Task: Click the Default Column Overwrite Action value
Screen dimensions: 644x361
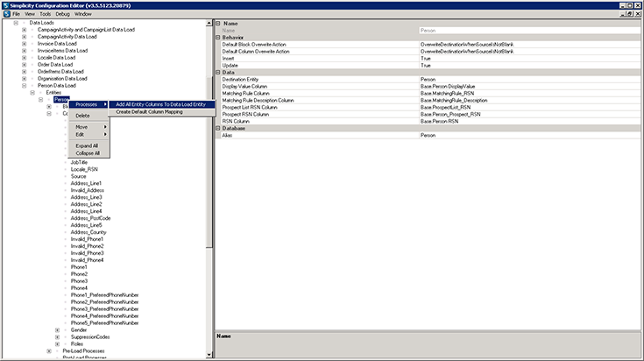Action: (529, 52)
